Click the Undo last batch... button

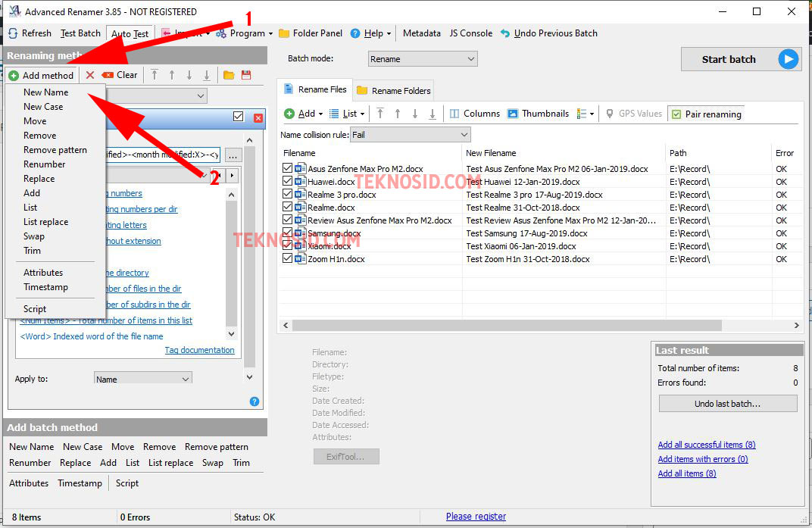pos(728,404)
